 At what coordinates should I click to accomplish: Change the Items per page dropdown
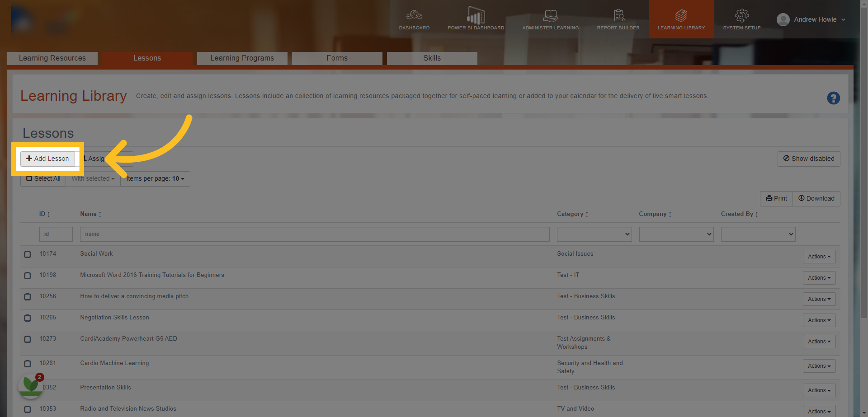[x=155, y=179]
